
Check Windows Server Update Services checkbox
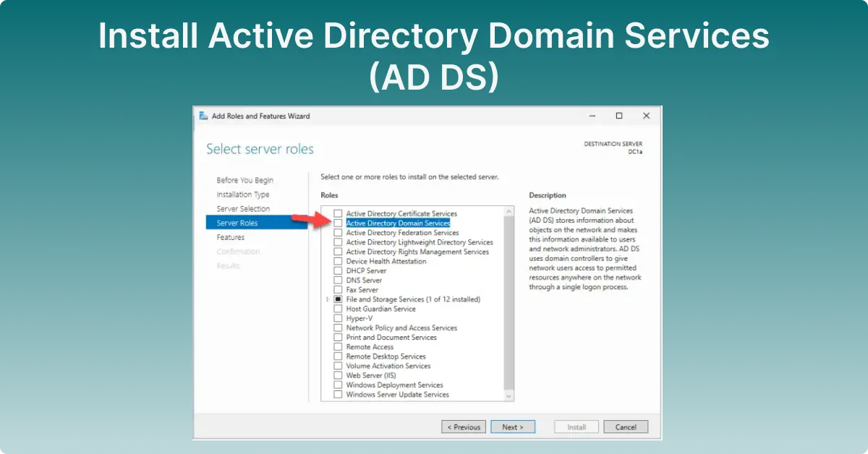[x=338, y=395]
